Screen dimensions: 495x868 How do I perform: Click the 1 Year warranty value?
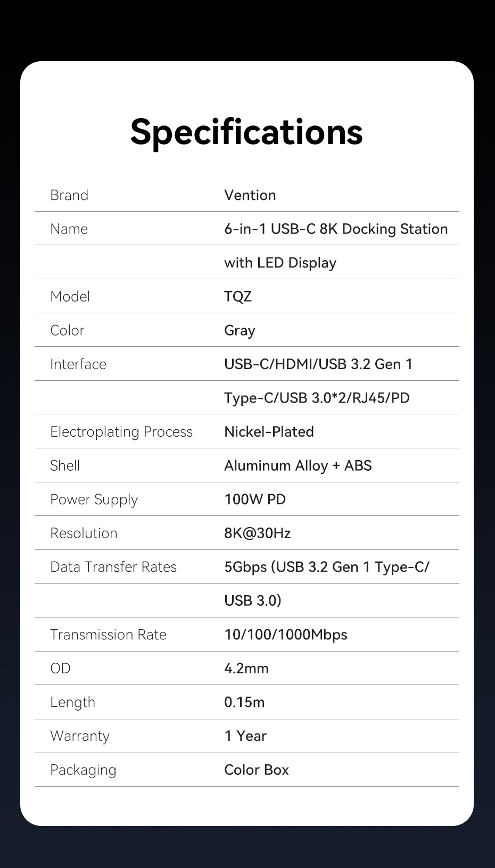pos(245,736)
